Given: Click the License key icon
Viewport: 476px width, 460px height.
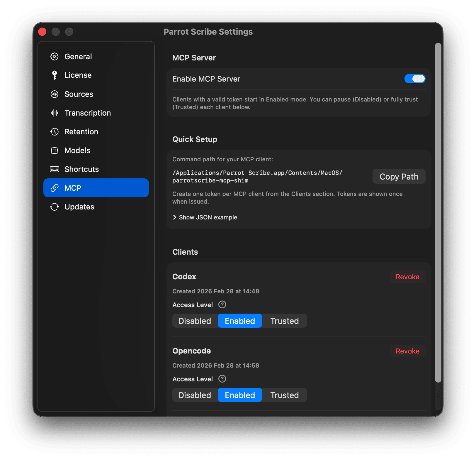Looking at the screenshot, I should [x=55, y=75].
